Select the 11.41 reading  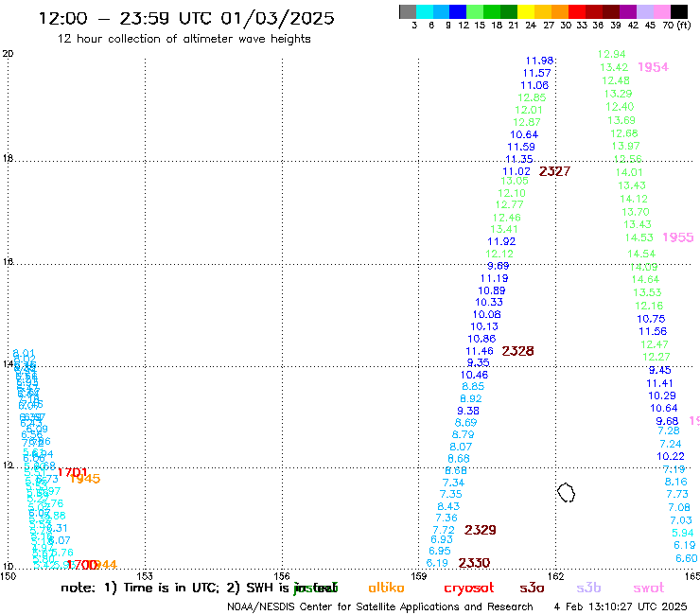[659, 383]
